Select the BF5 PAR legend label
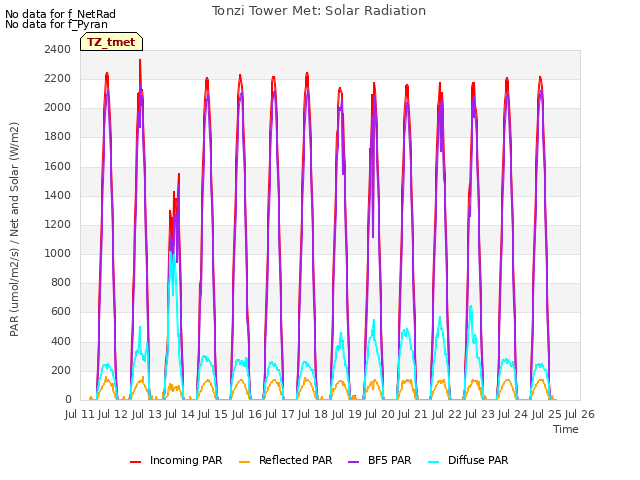 tap(389, 460)
